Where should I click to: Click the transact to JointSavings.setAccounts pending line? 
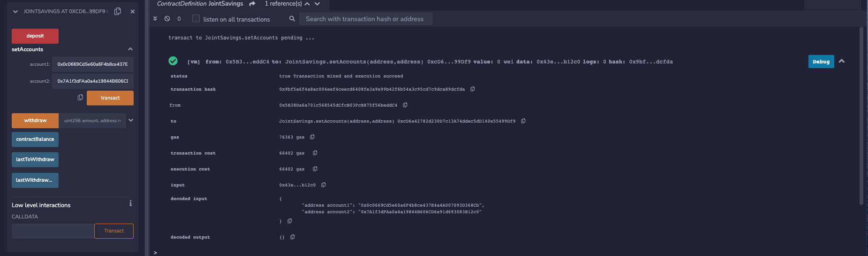(241, 38)
